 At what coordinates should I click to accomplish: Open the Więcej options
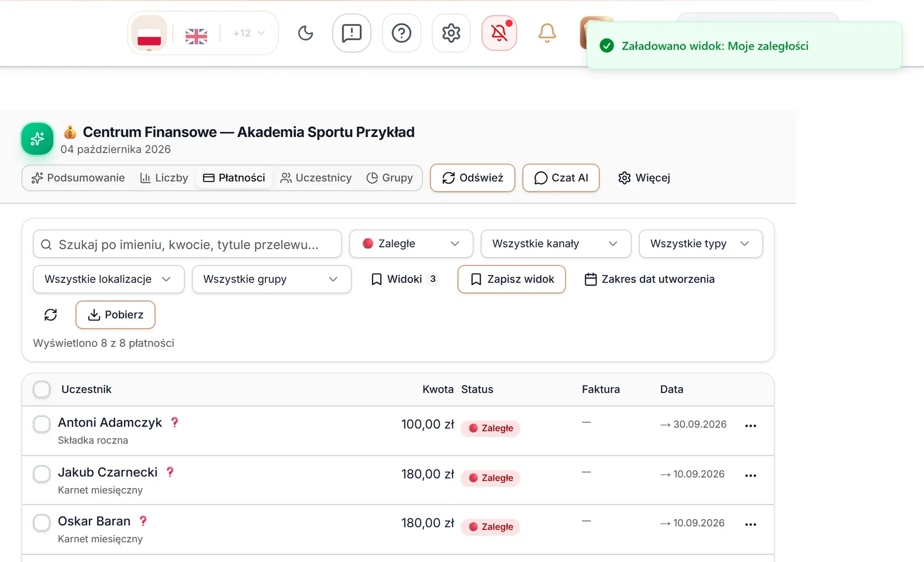pos(644,178)
